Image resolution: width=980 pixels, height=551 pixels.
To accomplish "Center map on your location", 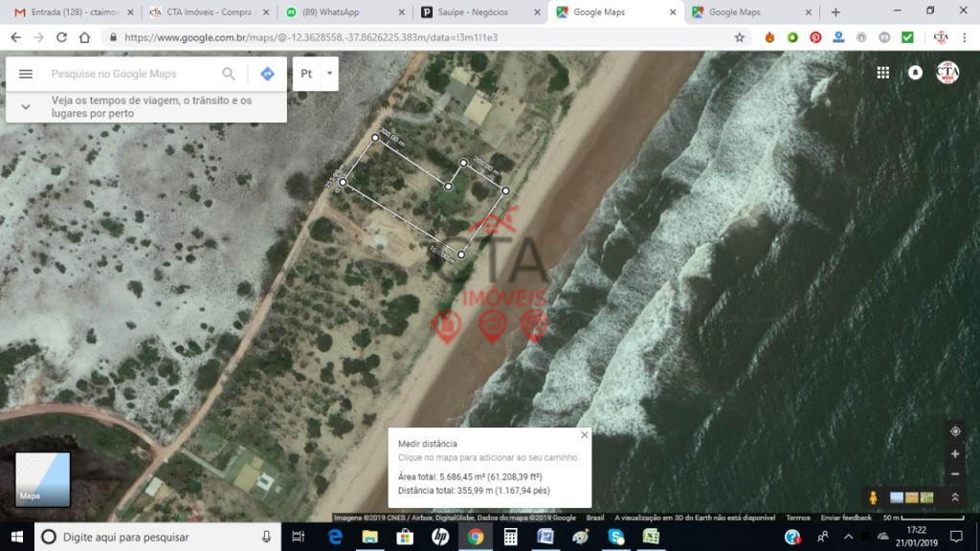I will tap(954, 431).
